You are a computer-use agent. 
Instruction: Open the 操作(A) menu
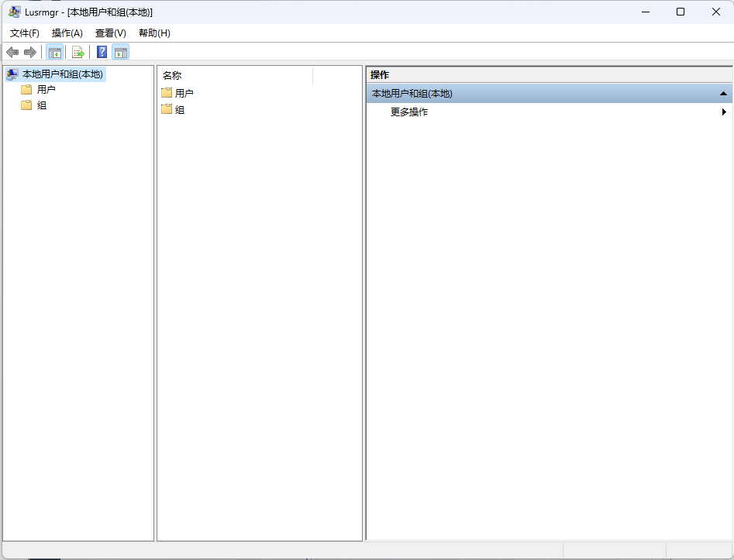67,33
